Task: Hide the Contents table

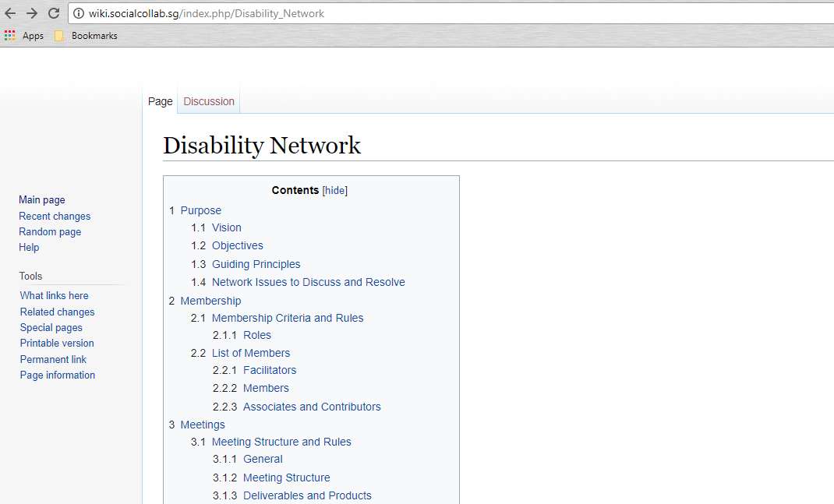Action: pos(335,191)
